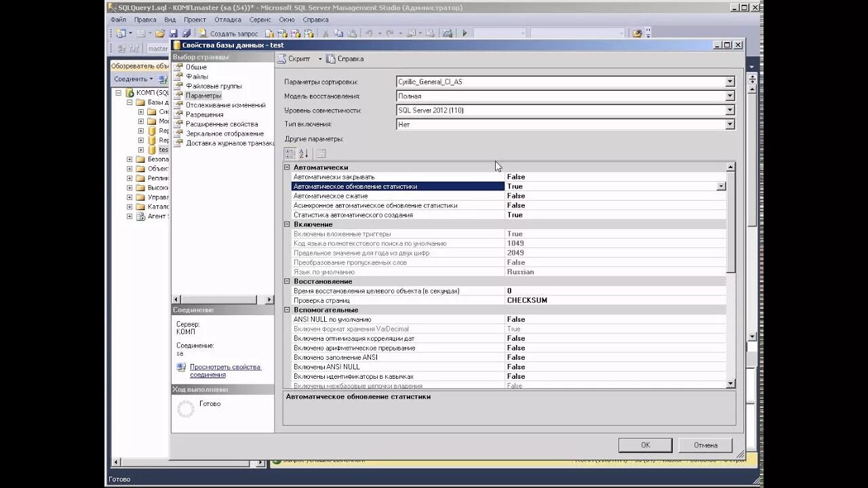Select the Автоматически закрывать property row
Image resolution: width=868 pixels, height=488 pixels.
point(509,177)
